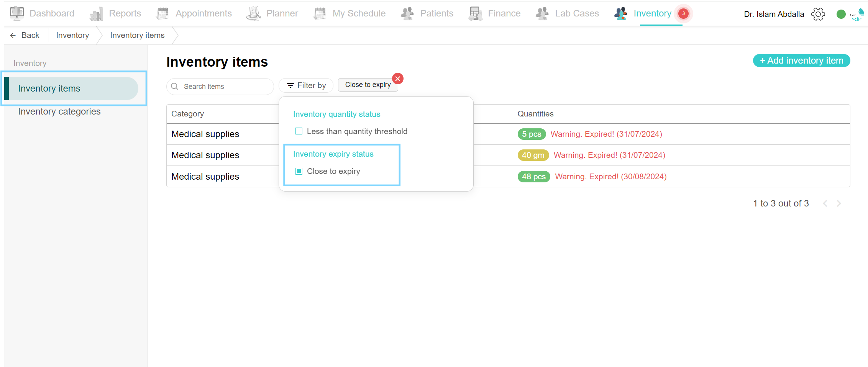Click the Back button
868x367 pixels.
(25, 35)
